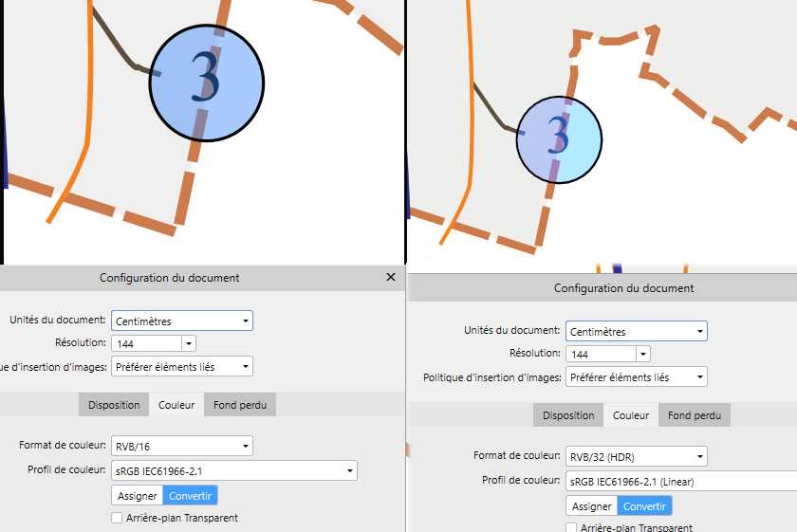
Task: Open right Unités du document Centimètres dropdown
Action: 637,331
